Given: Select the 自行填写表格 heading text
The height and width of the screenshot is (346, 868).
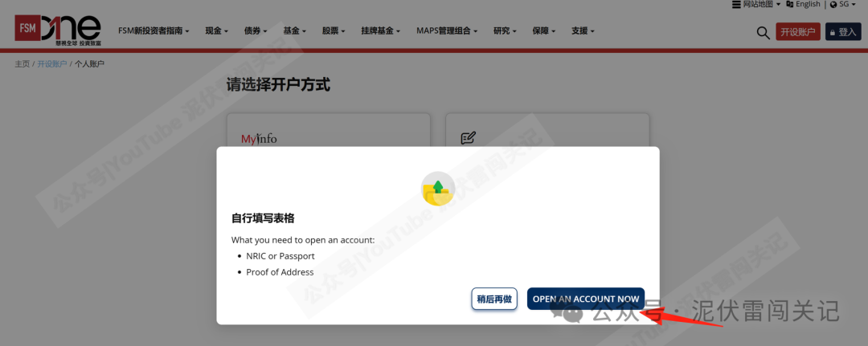Looking at the screenshot, I should click(263, 218).
